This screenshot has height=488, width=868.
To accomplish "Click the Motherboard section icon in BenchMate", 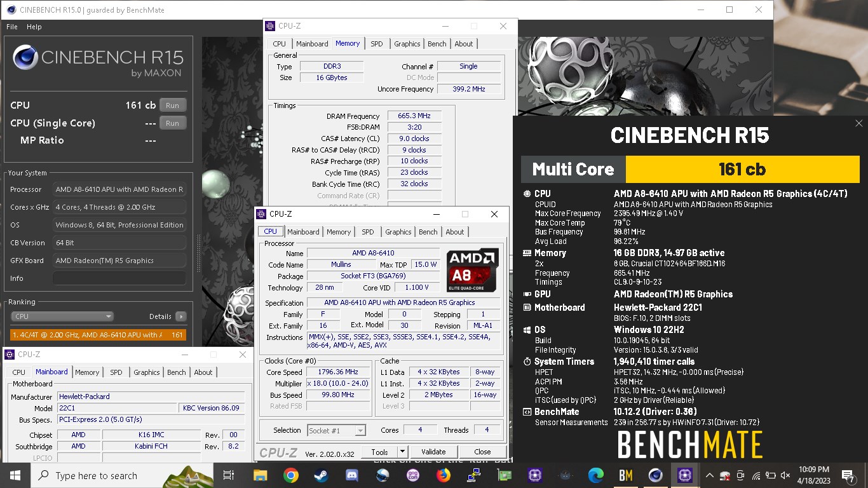I will pos(526,308).
